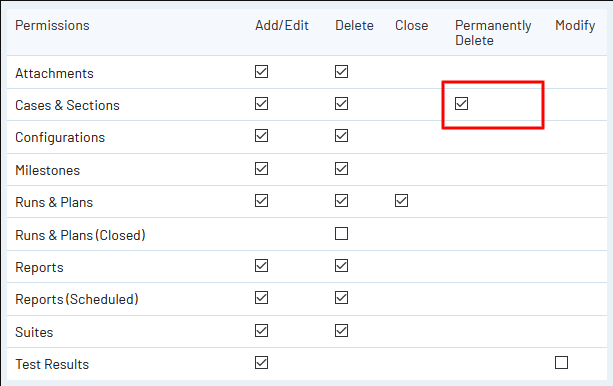Disable Delete permission for Milestones
613x386 pixels.
coord(341,169)
